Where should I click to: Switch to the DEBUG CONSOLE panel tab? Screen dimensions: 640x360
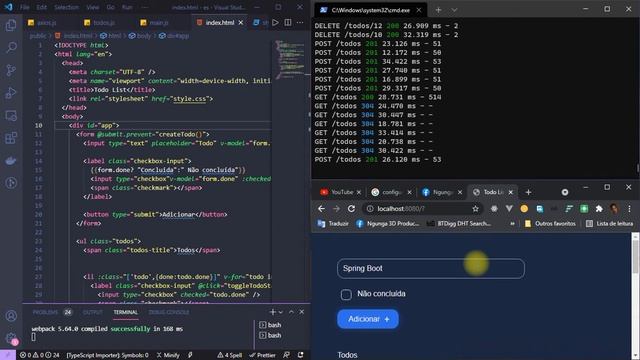coord(169,312)
